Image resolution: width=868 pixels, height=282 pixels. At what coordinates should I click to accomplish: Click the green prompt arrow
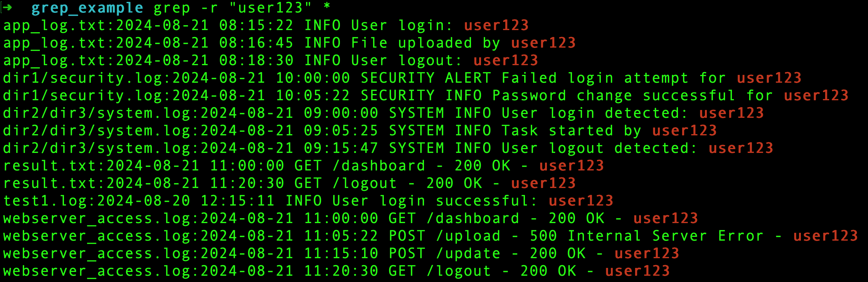tap(8, 8)
